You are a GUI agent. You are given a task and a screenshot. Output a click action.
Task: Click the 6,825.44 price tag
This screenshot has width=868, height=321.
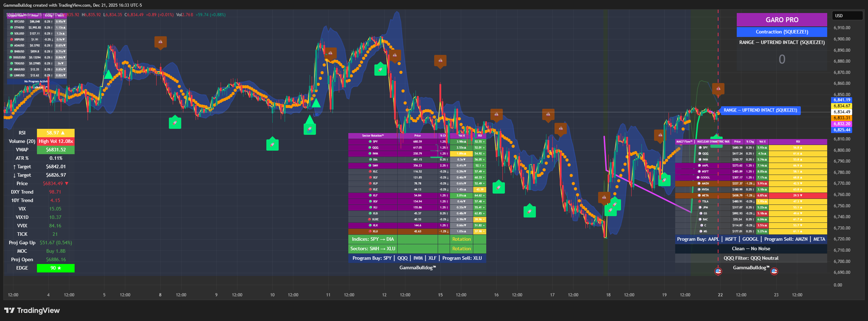pyautogui.click(x=842, y=130)
